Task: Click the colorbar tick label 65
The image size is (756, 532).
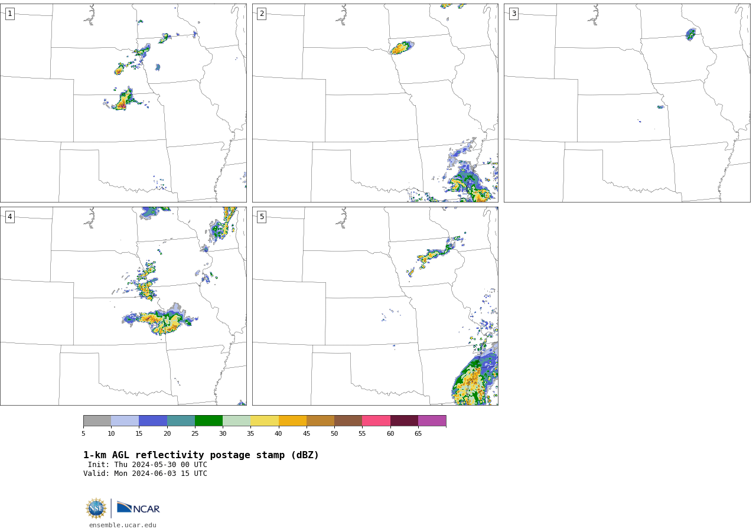Action: point(418,434)
